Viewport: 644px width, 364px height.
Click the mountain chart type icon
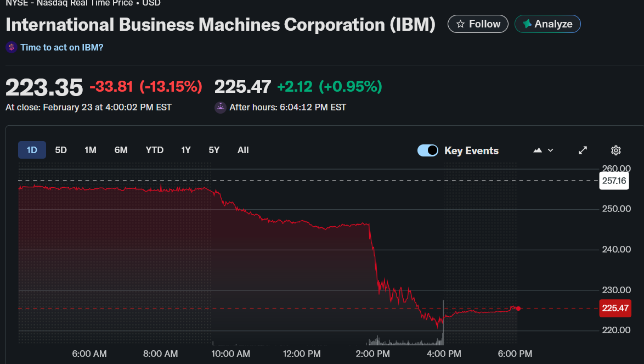[x=538, y=150]
